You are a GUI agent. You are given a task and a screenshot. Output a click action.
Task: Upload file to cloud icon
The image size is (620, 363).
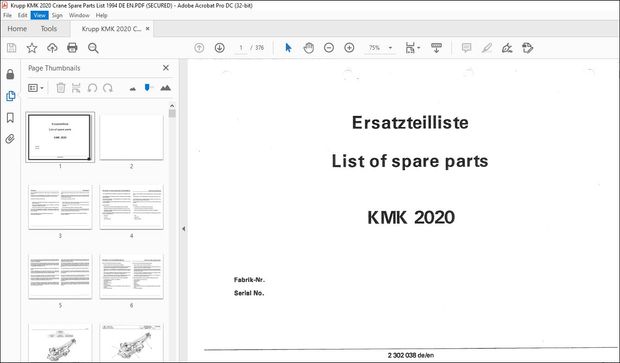[52, 48]
